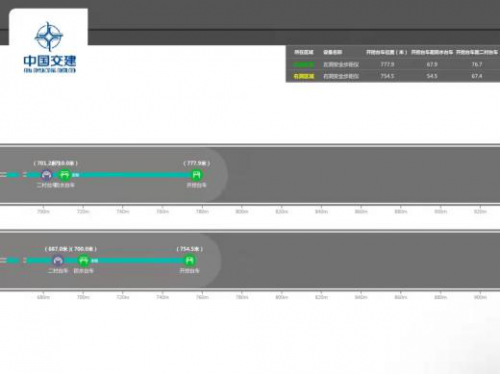Select the 754.5米 excavation trolley icon

[x=189, y=260]
